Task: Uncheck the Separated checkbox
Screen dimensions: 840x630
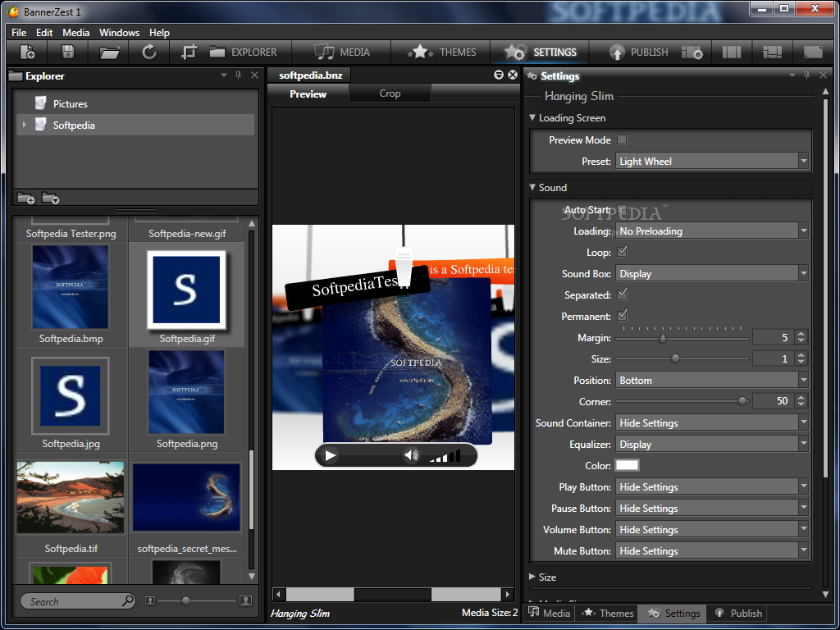Action: point(622,294)
